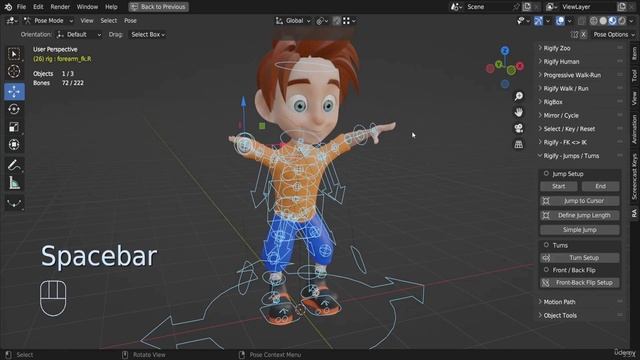
Task: Click the Back to Previous button
Action: point(158,7)
